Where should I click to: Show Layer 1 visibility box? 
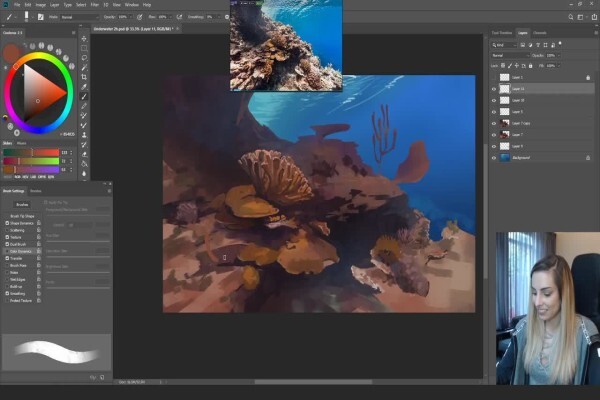tap(494, 77)
